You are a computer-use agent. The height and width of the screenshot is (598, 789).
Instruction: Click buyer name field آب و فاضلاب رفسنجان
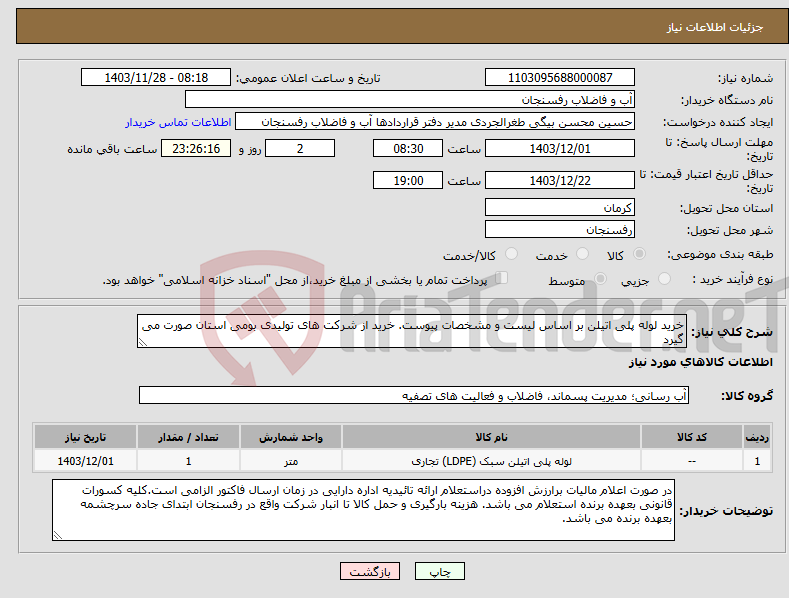click(410, 99)
